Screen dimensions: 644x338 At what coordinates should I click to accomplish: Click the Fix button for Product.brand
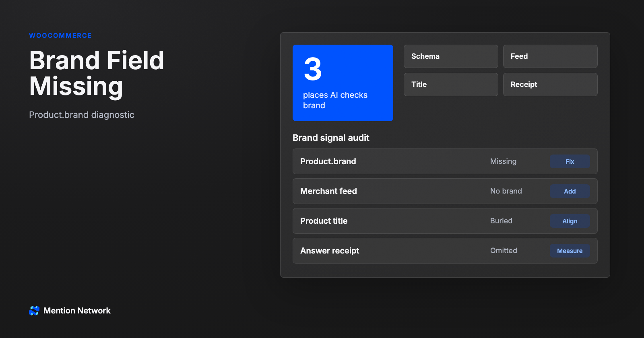tap(570, 161)
